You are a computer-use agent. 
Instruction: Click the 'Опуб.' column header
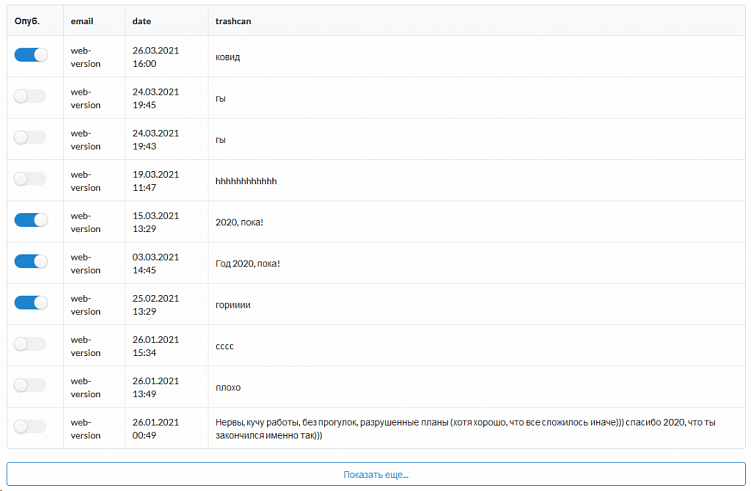26,20
